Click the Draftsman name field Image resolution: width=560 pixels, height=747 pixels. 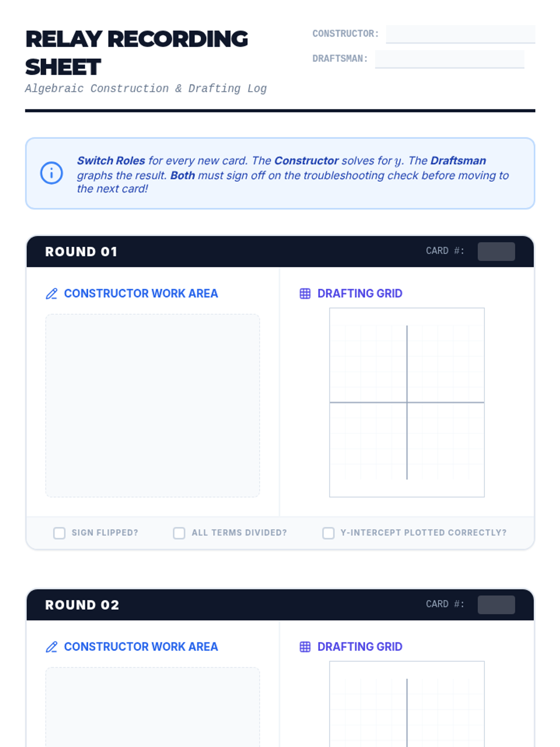click(449, 59)
